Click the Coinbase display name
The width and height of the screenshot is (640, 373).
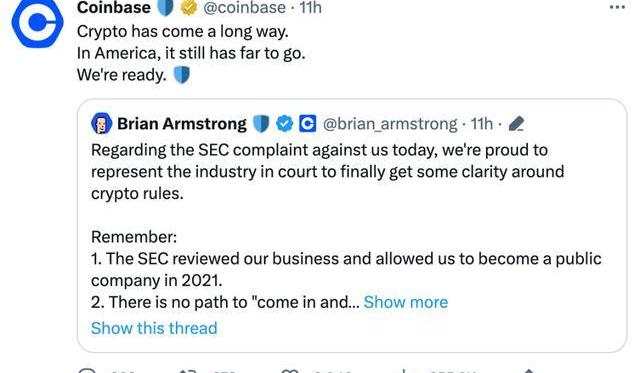pyautogui.click(x=113, y=8)
